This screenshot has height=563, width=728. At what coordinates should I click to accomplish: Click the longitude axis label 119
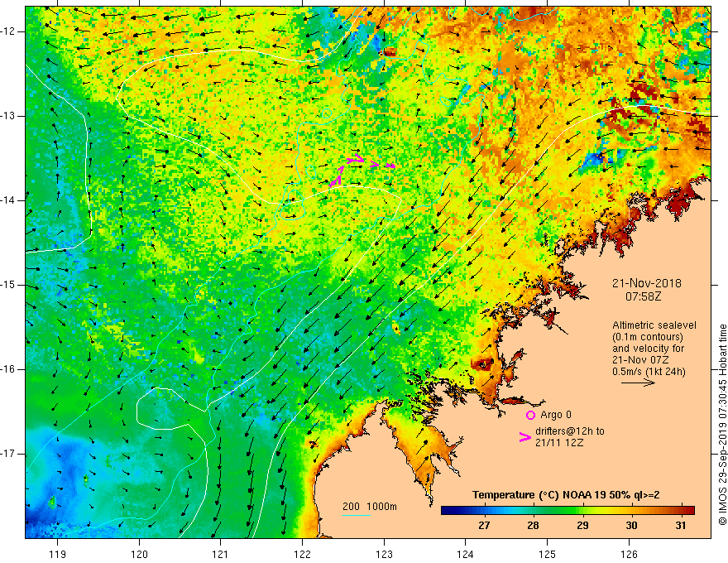58,554
